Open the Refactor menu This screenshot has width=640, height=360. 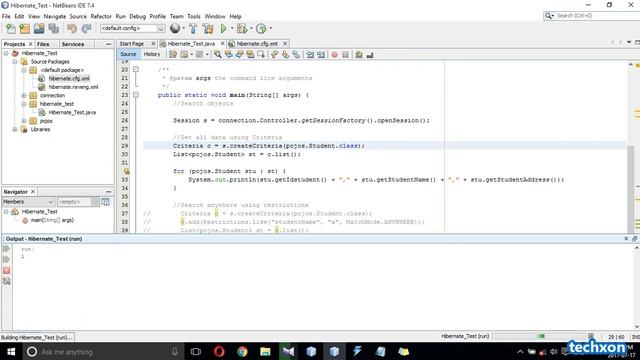[x=101, y=16]
